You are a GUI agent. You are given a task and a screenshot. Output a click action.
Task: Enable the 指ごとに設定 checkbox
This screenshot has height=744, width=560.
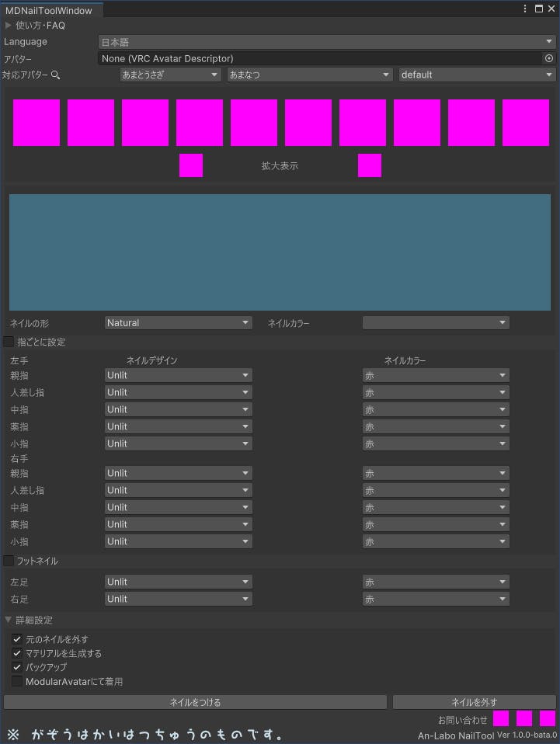click(9, 342)
